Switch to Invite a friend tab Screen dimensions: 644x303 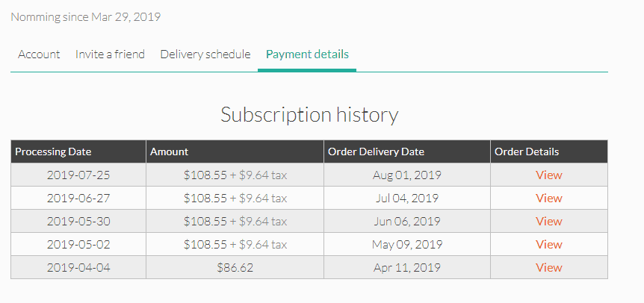110,54
